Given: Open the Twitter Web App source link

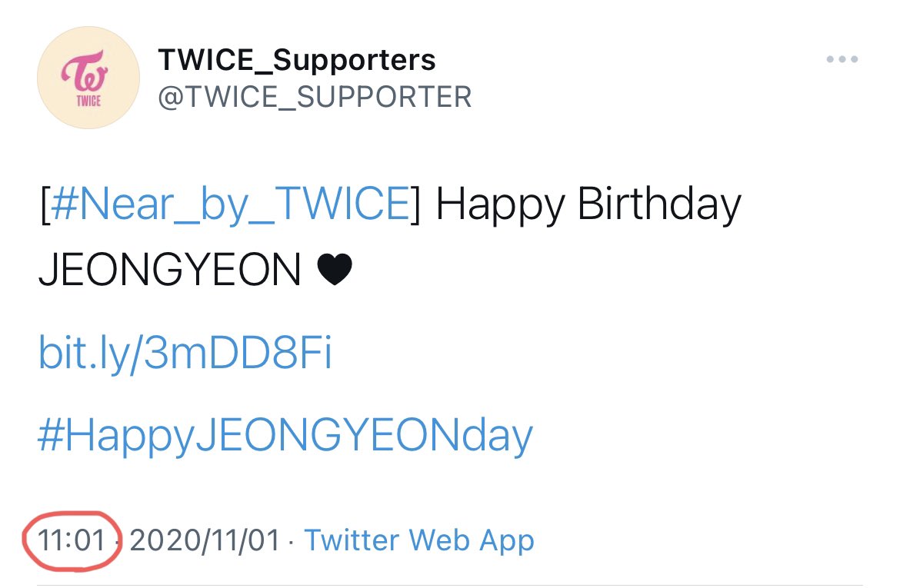Looking at the screenshot, I should point(419,540).
